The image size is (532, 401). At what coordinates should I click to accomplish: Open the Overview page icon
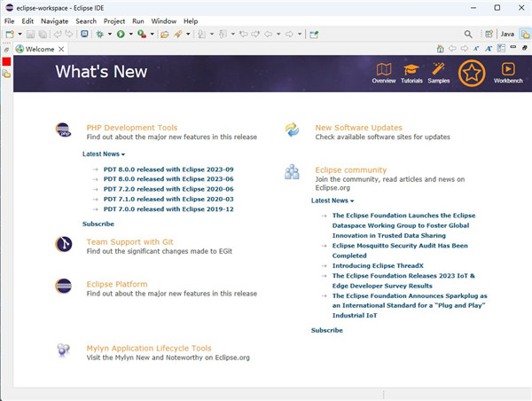click(x=384, y=71)
